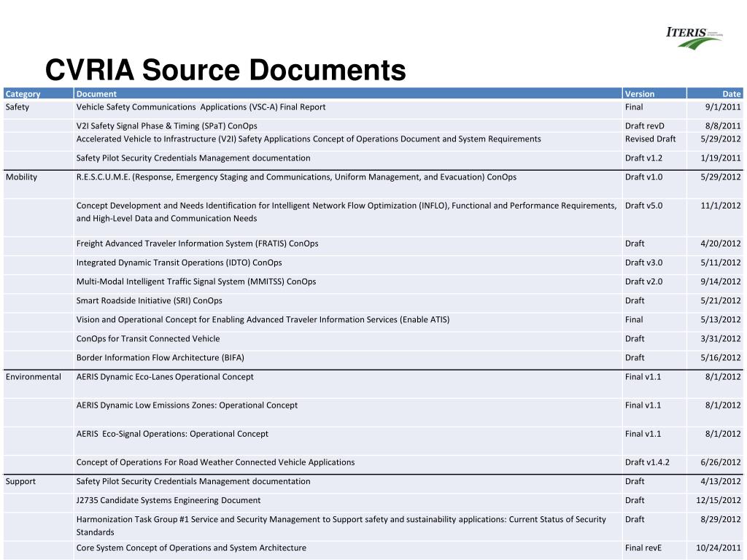Viewport: 747px width, 560px height.
Task: Select Multi-Modal Intelligent Traffic Signal System ConOps
Action: tap(196, 282)
